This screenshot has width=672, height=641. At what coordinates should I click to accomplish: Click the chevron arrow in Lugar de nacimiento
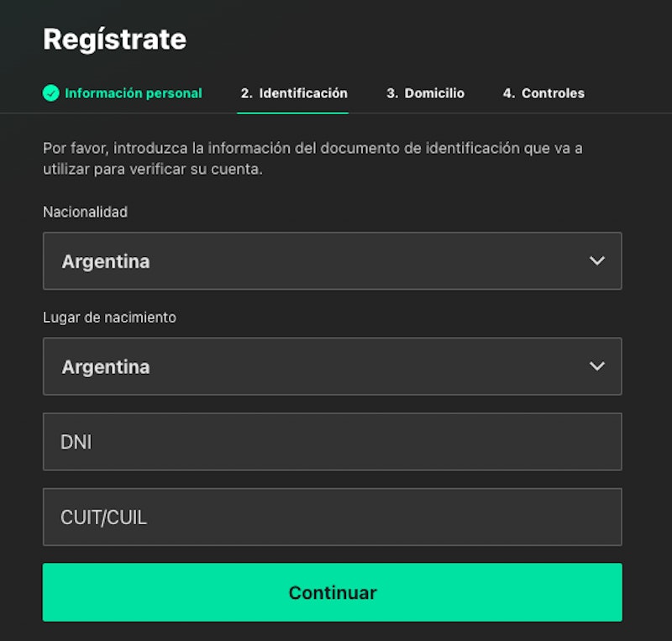click(597, 367)
